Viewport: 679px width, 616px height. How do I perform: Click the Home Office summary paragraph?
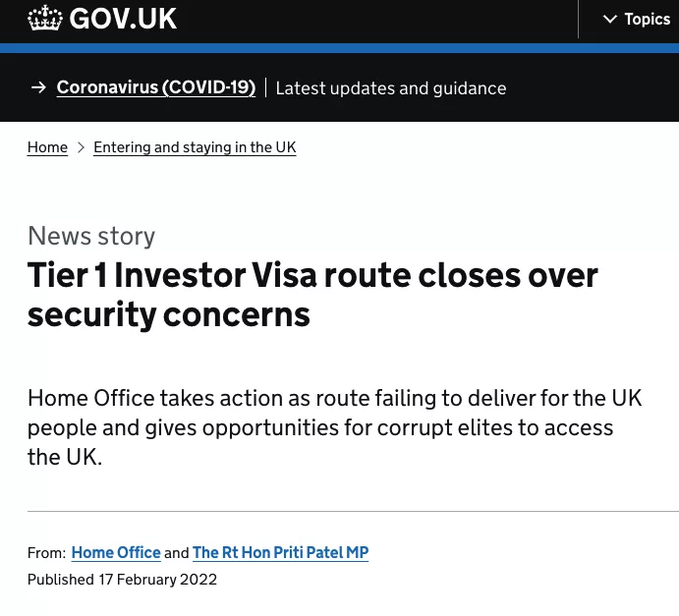click(334, 427)
